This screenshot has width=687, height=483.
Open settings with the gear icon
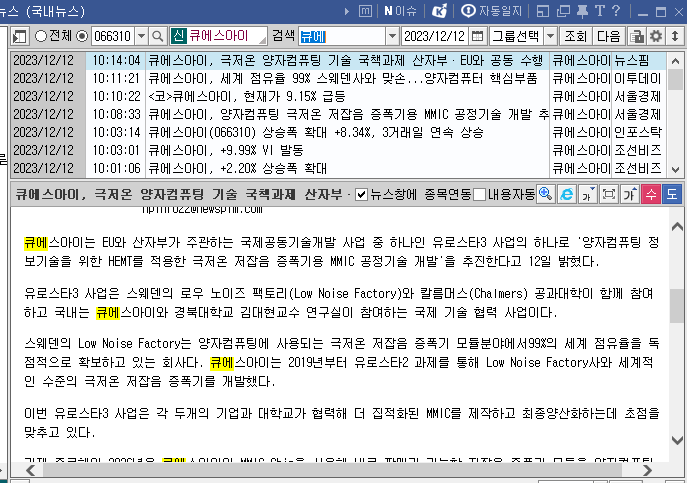(x=656, y=36)
